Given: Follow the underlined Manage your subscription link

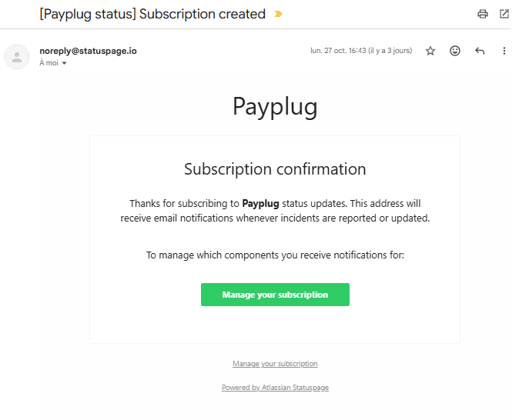Looking at the screenshot, I should (x=275, y=364).
